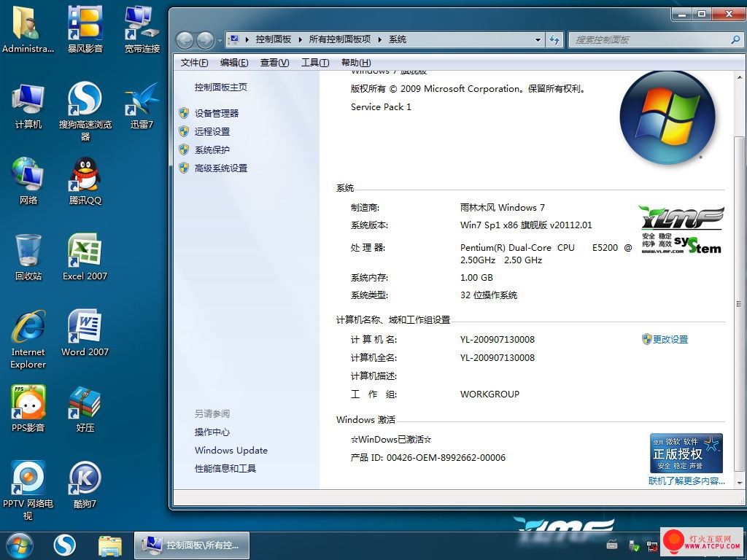The width and height of the screenshot is (747, 560).
Task: Open 操作中心 link
Action: [x=212, y=432]
